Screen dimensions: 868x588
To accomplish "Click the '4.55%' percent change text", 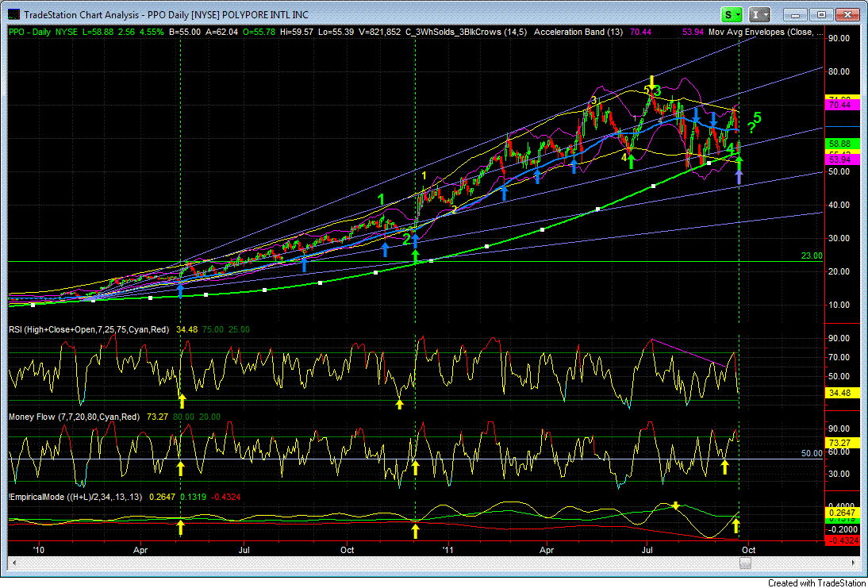I will [x=151, y=32].
